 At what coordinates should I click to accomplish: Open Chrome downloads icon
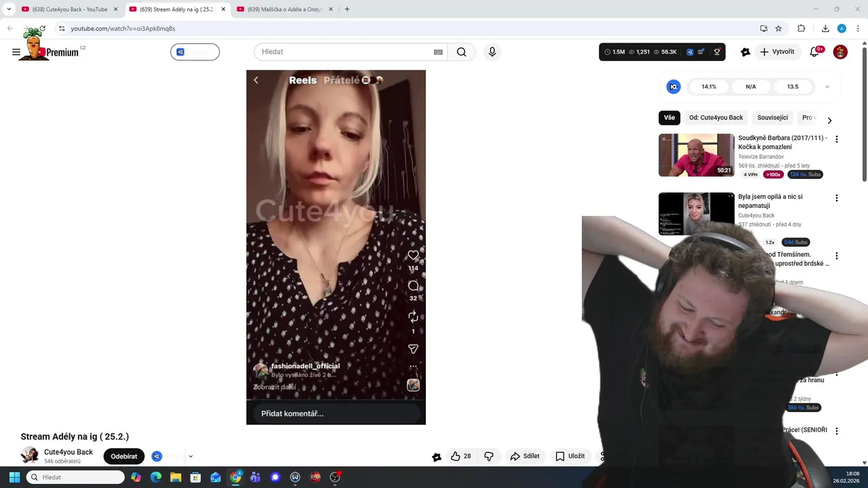tap(825, 28)
